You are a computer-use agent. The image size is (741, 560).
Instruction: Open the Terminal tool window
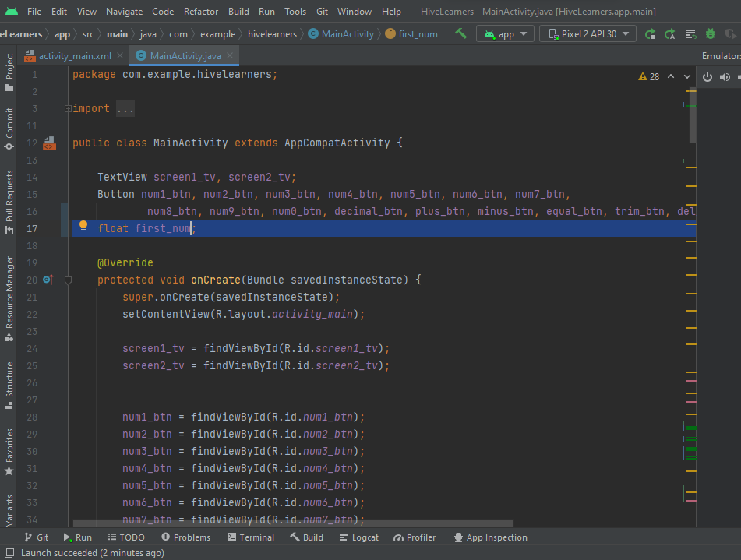[x=250, y=537]
